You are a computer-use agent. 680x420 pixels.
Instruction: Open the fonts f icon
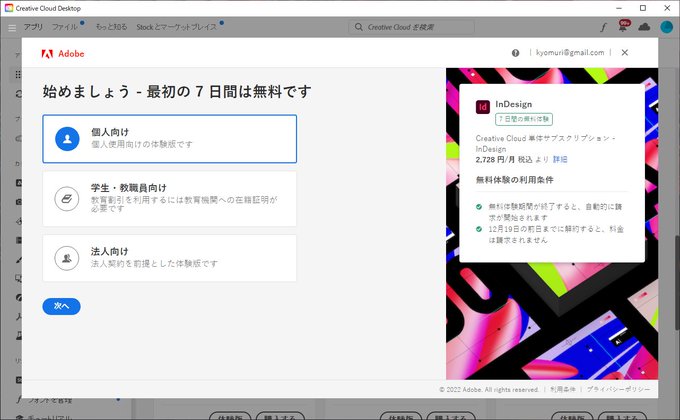tap(603, 27)
